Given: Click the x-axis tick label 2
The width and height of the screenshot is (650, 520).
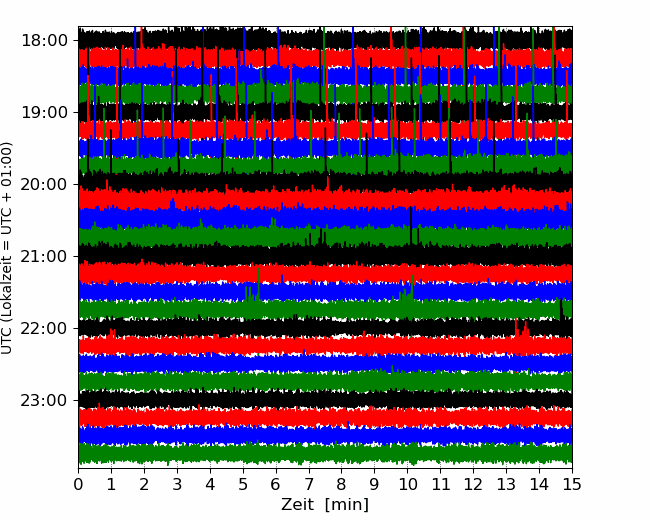Looking at the screenshot, I should click(144, 484).
